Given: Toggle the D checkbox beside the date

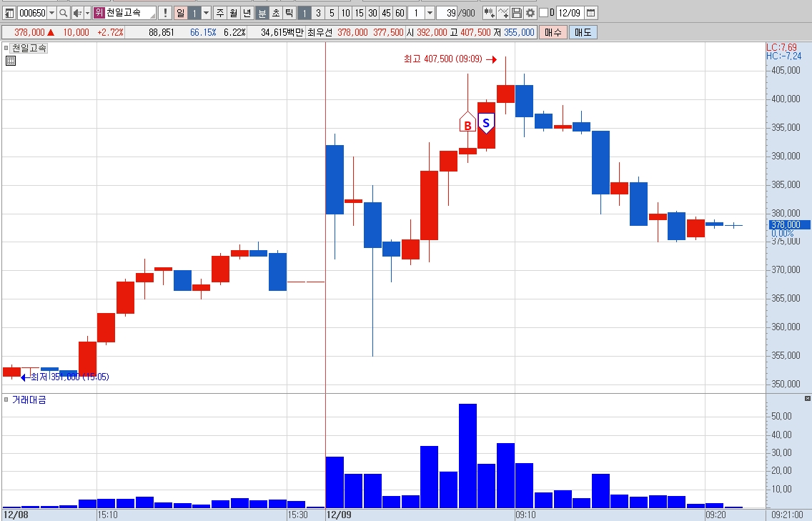Looking at the screenshot, I should pos(543,12).
